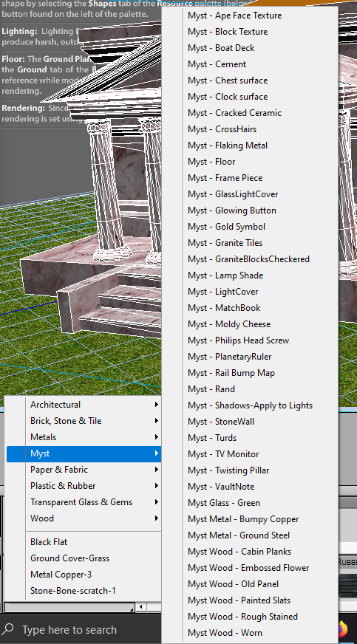Apply Myst - Rail Bump Map
Viewport: 357px width, 644px height.
tap(250, 373)
